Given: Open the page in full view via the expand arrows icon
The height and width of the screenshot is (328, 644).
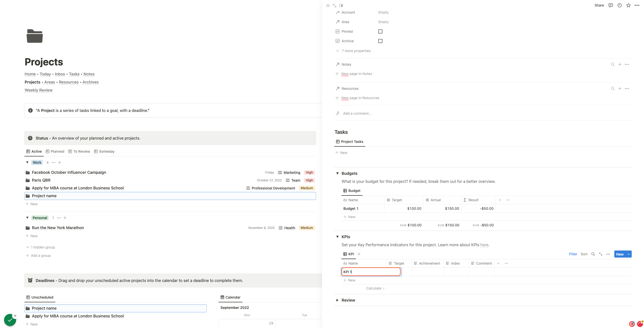Looking at the screenshot, I should click(334, 5).
